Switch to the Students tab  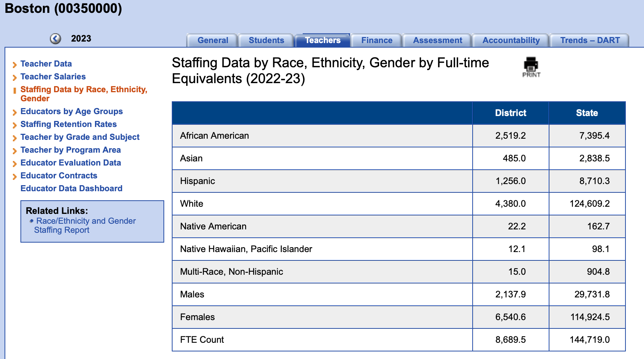[x=266, y=40]
